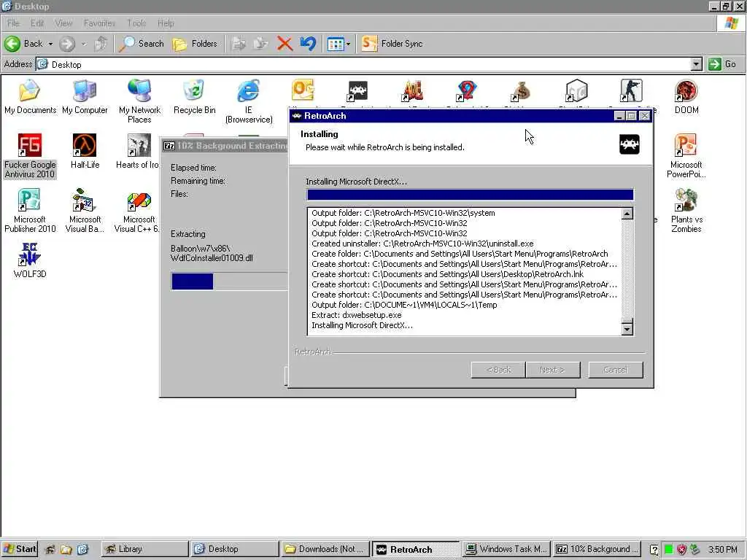
Task: Click the red shield tray icon
Action: (x=682, y=550)
